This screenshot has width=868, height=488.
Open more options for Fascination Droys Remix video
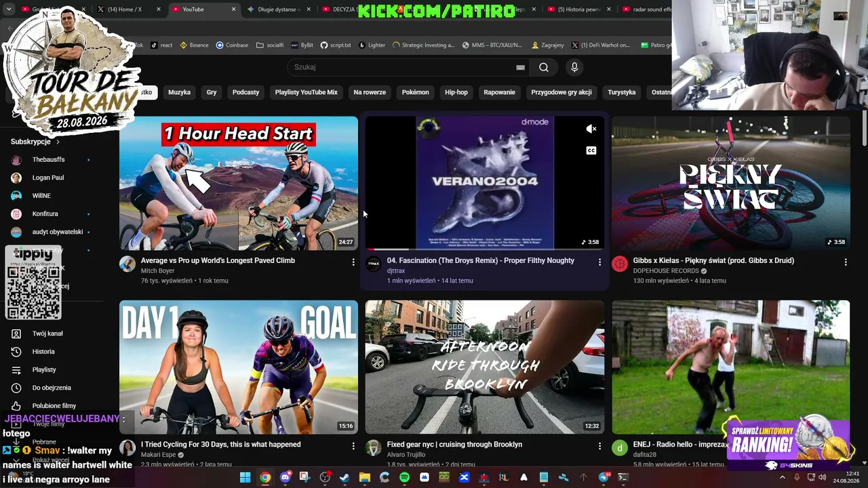coord(599,262)
